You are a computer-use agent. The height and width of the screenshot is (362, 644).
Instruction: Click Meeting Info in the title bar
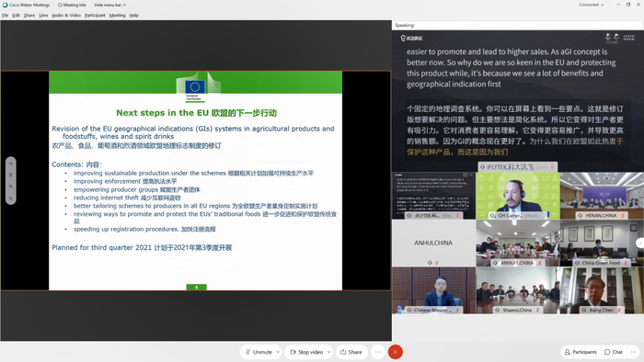coord(72,5)
